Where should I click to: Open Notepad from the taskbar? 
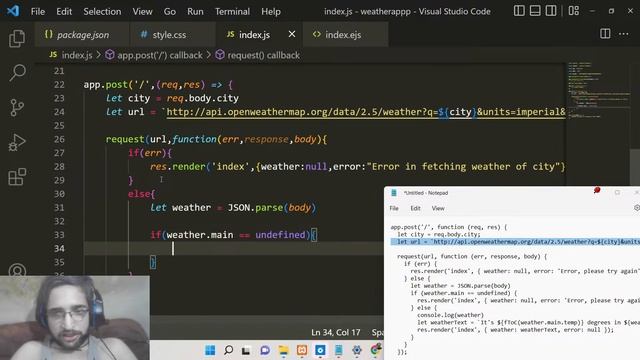click(338, 350)
